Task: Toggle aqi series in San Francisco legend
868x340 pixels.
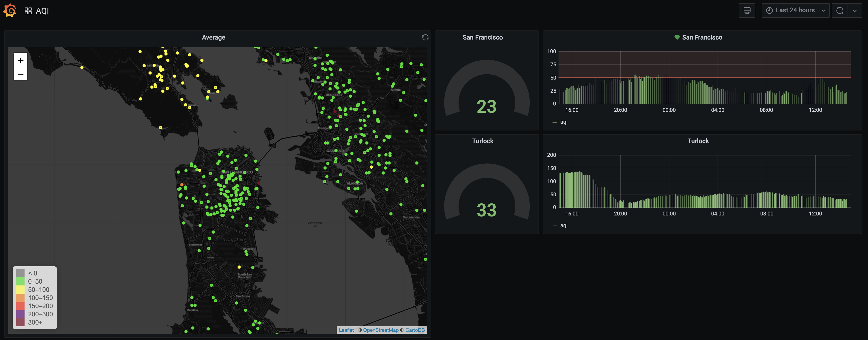Action: [563, 122]
